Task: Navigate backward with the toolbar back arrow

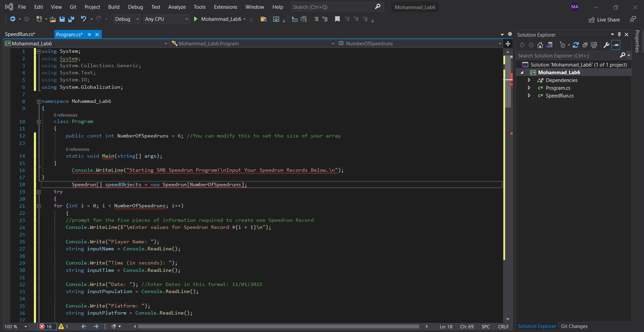Action: click(13, 19)
